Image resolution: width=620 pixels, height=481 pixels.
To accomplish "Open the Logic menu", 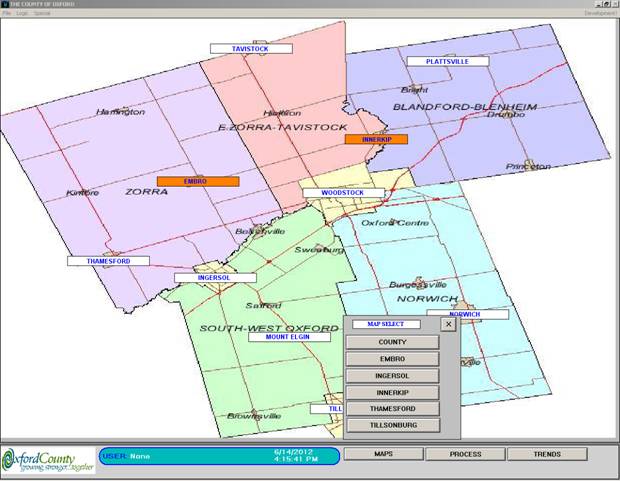I will 21,13.
